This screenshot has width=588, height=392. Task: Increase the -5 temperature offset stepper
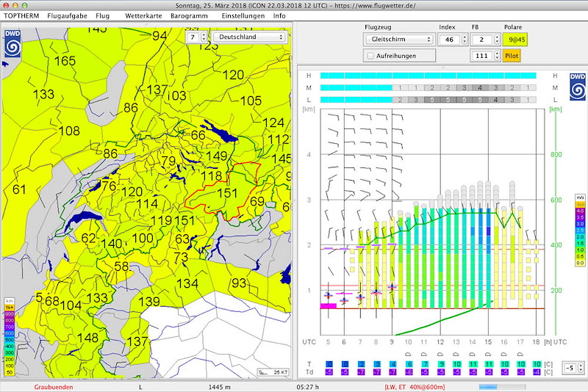click(x=581, y=366)
